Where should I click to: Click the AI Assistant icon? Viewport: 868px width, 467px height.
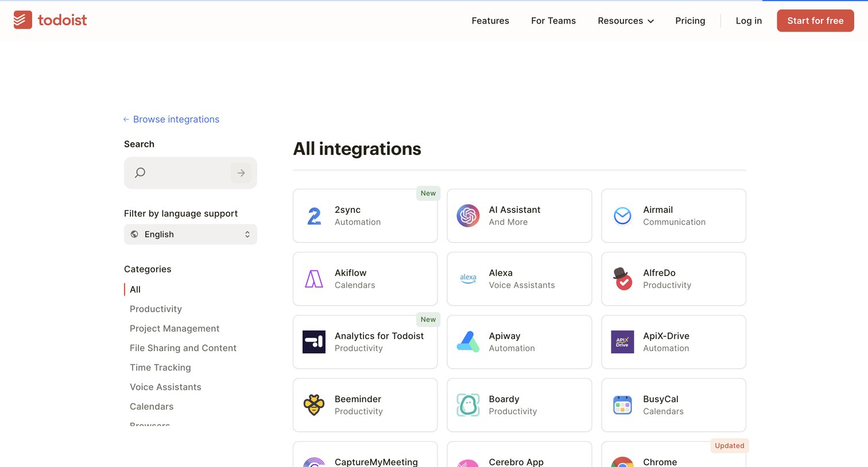point(468,216)
